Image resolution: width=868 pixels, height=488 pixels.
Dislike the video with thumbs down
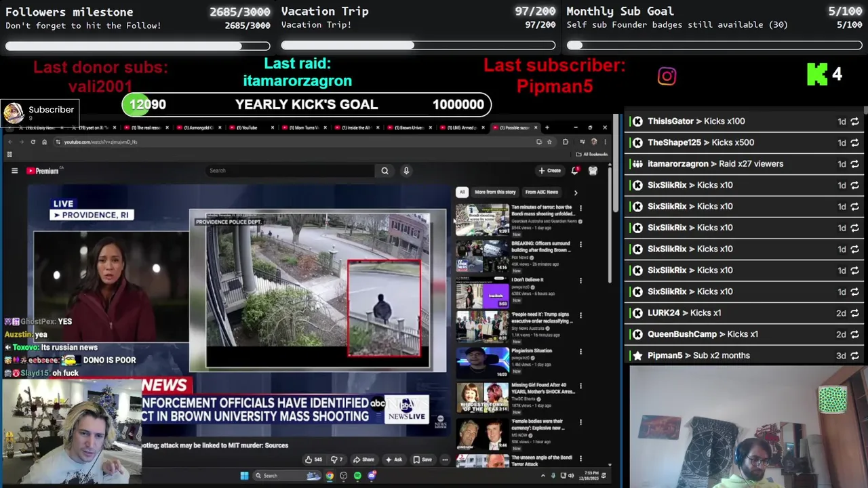(x=337, y=460)
